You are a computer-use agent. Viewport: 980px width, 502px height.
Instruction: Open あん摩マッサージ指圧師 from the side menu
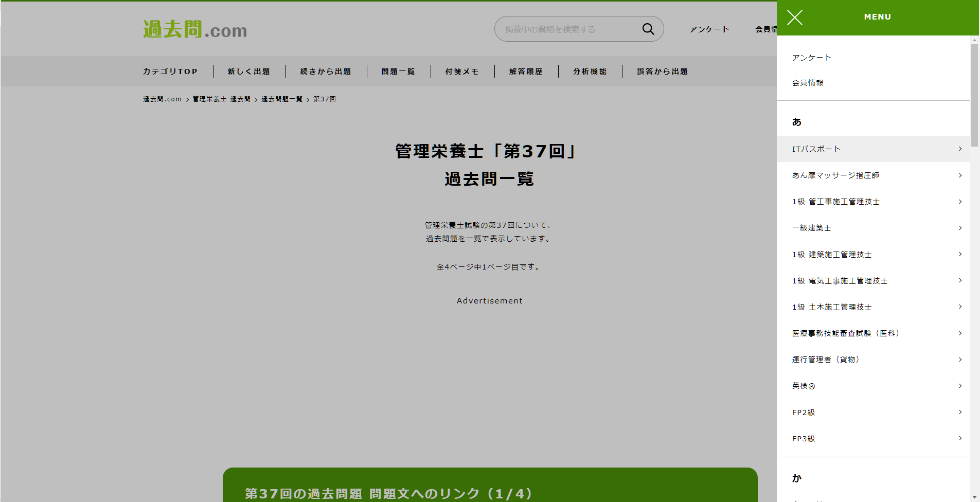pyautogui.click(x=835, y=175)
